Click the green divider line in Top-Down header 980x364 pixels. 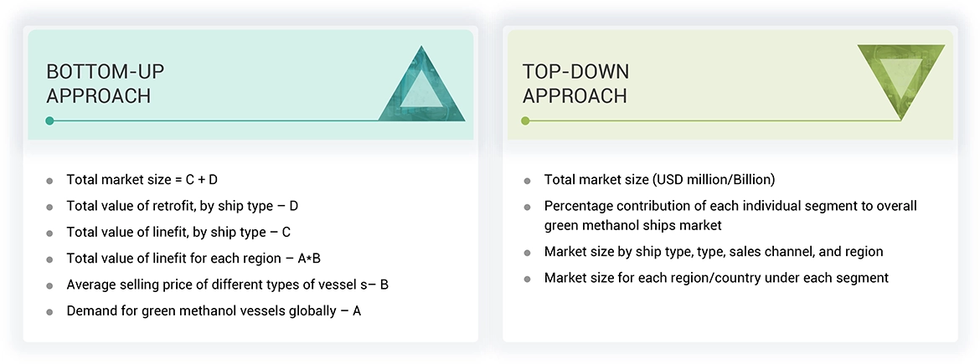(x=712, y=121)
